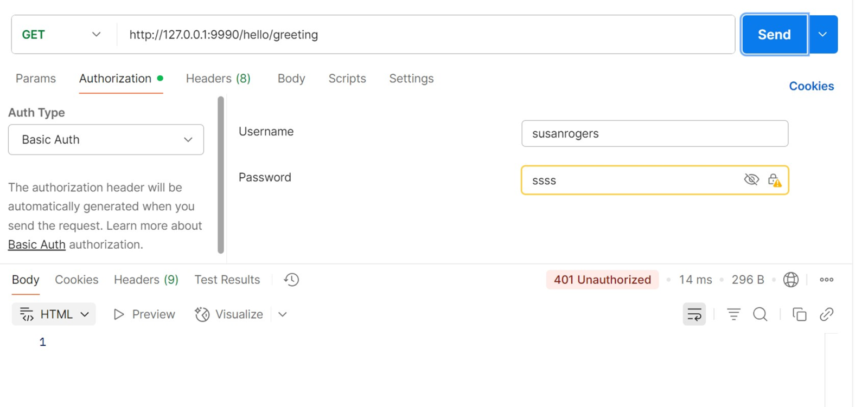Search within the response body
Screen dimensions: 868x407
760,314
